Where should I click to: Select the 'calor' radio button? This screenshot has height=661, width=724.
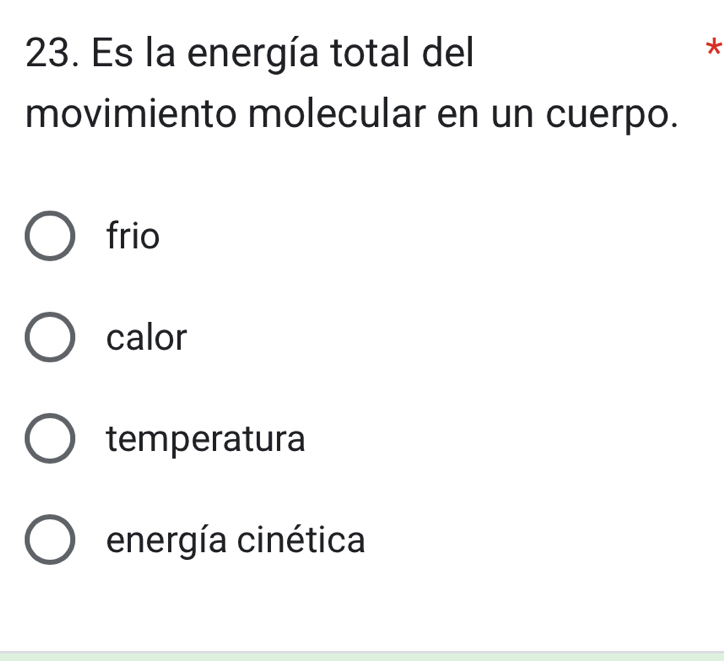(x=49, y=338)
